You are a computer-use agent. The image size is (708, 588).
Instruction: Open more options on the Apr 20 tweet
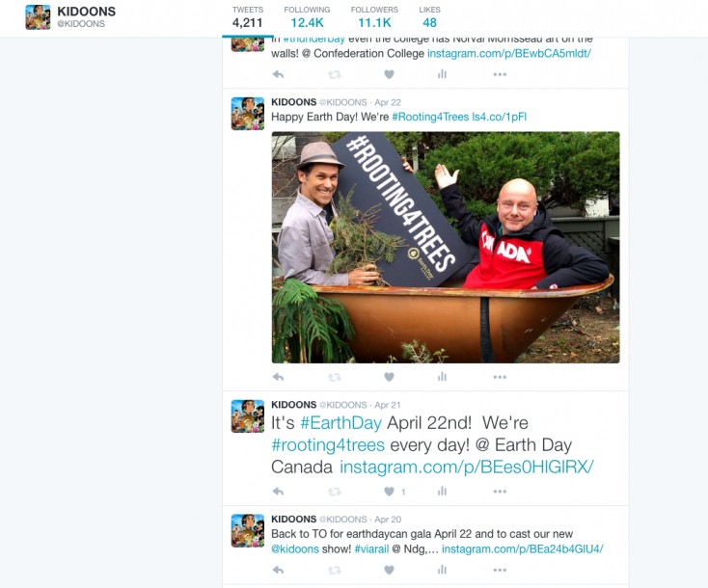click(500, 570)
